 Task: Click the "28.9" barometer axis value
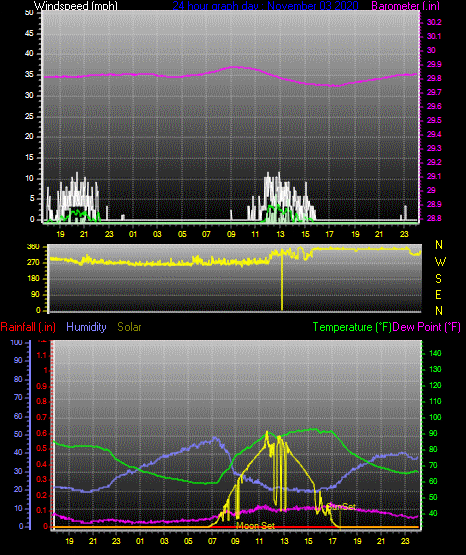point(434,205)
